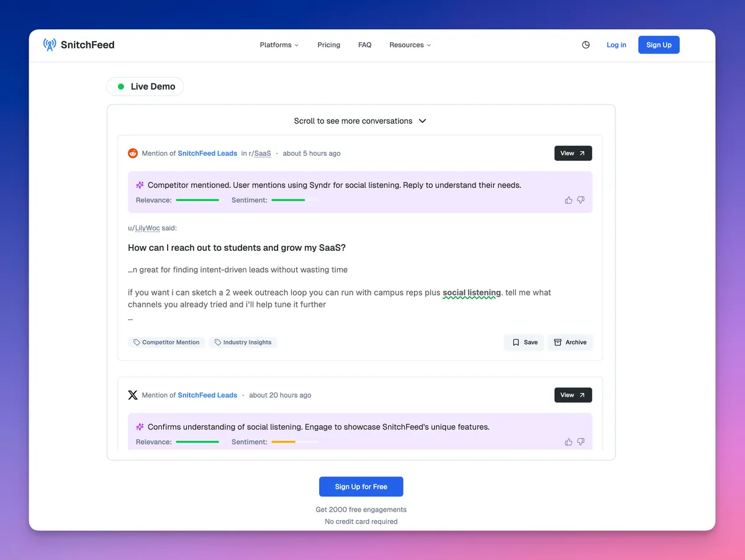745x560 pixels.
Task: Click the Sign Up button in the header
Action: 659,45
